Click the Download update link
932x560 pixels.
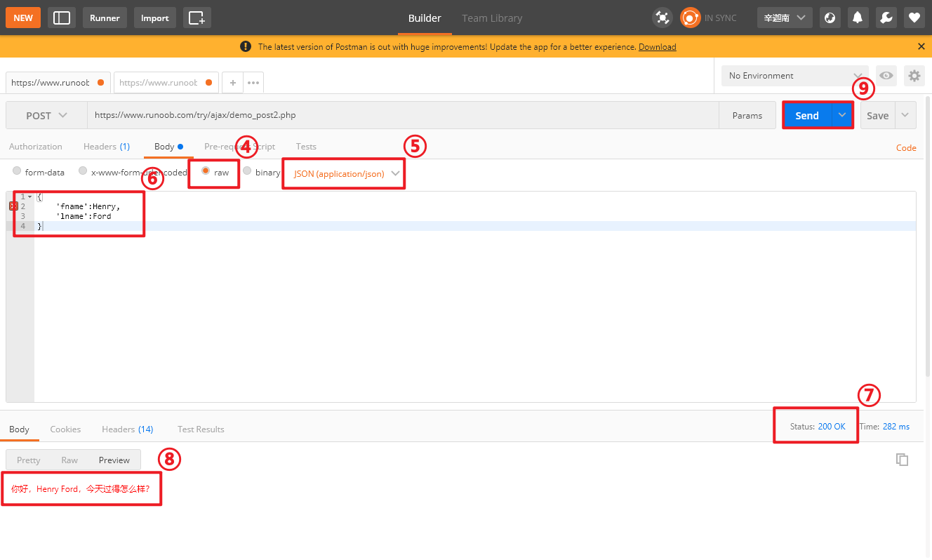658,47
